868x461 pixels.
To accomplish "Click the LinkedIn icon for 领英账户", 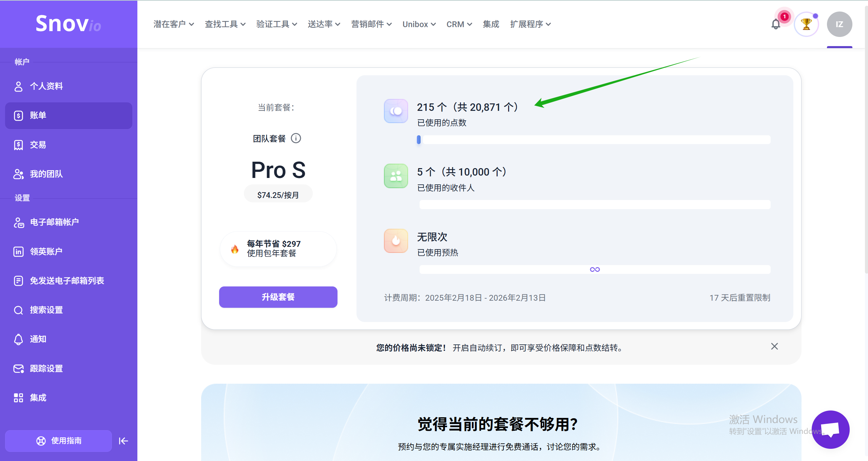I will (18, 252).
